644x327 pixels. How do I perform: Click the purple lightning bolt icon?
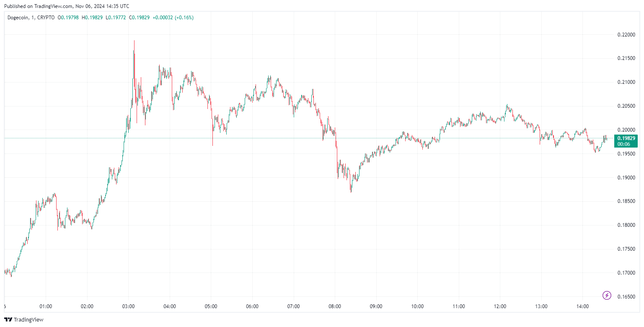point(607,295)
